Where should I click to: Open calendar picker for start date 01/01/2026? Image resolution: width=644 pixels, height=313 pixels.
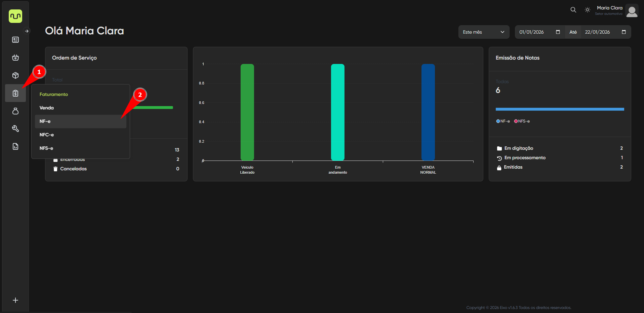coord(558,32)
